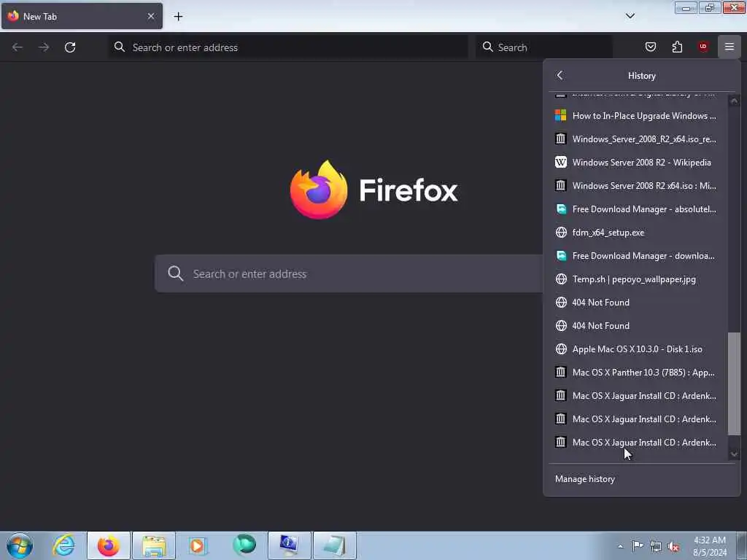Click the Firefox taskbar icon
This screenshot has width=747, height=560.
(x=109, y=545)
